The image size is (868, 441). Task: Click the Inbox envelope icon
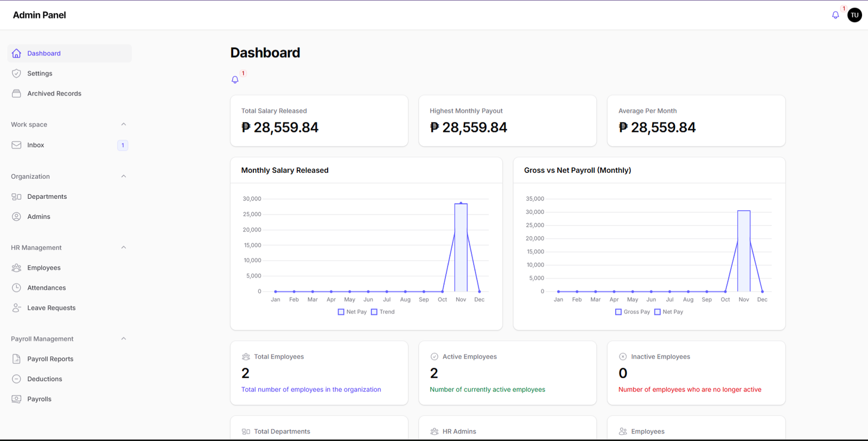pyautogui.click(x=16, y=145)
